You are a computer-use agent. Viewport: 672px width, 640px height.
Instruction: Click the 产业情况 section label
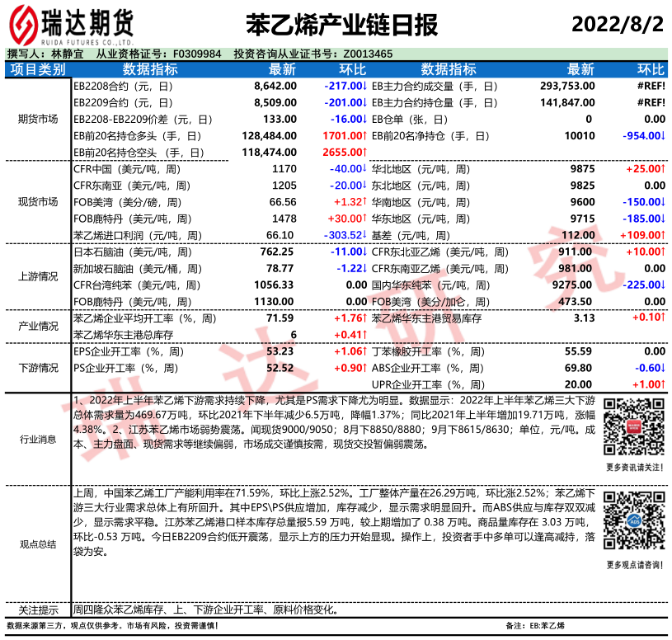(x=38, y=326)
